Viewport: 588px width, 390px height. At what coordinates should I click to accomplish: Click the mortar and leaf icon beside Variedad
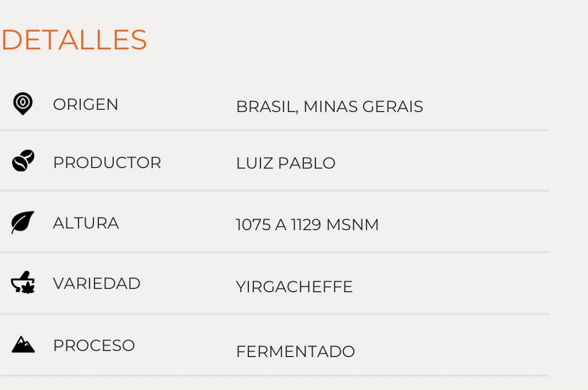[x=23, y=282]
